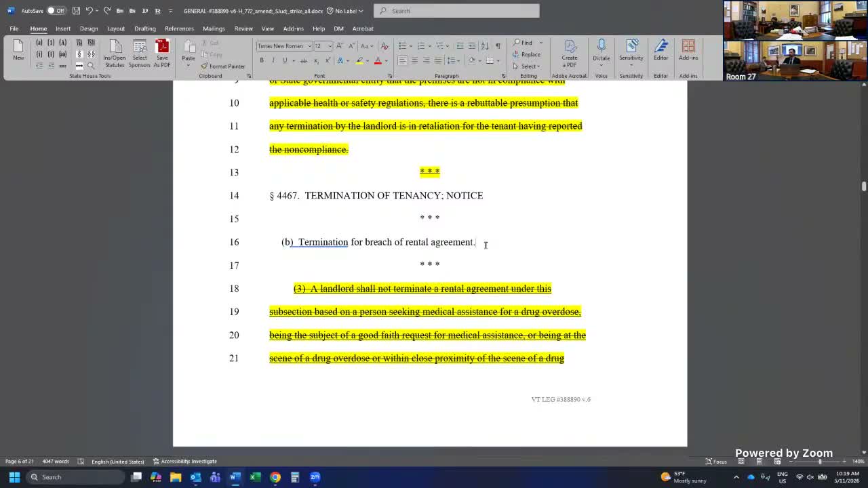868x488 pixels.
Task: Toggle Subscript formatting
Action: (x=316, y=60)
